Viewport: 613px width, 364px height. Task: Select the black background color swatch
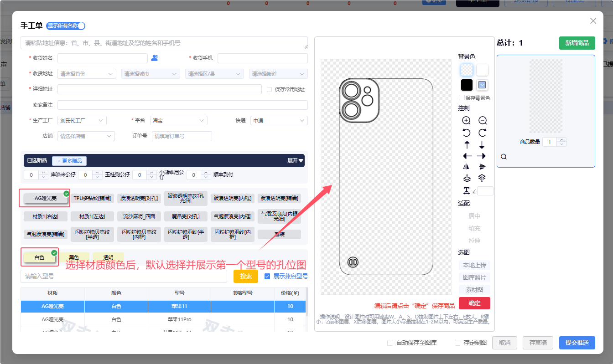pos(467,85)
